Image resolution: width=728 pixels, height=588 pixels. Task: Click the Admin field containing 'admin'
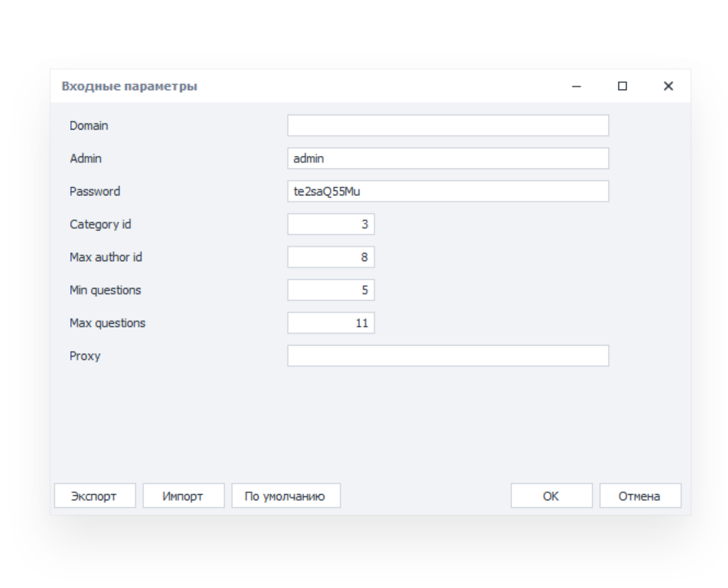[x=448, y=158]
